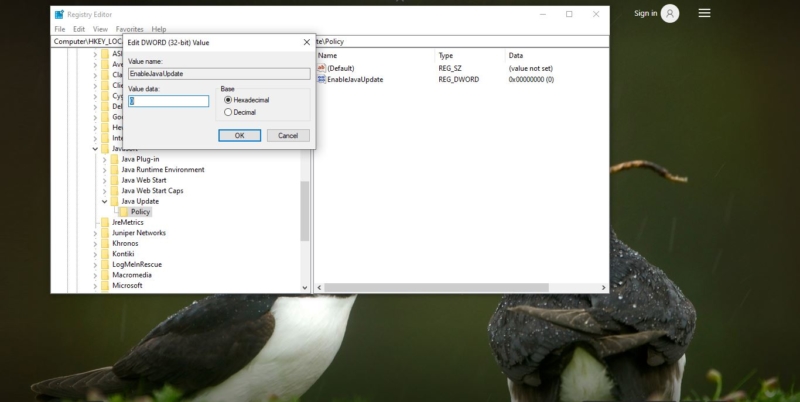Click the user profile icon beside Sign in
Screen dimensions: 800x402
669,13
